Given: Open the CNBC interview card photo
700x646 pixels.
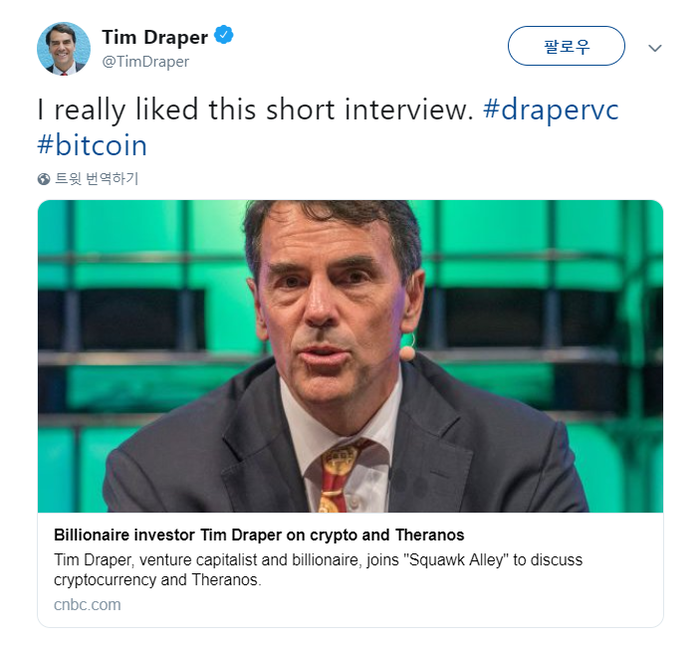Looking at the screenshot, I should click(x=350, y=356).
